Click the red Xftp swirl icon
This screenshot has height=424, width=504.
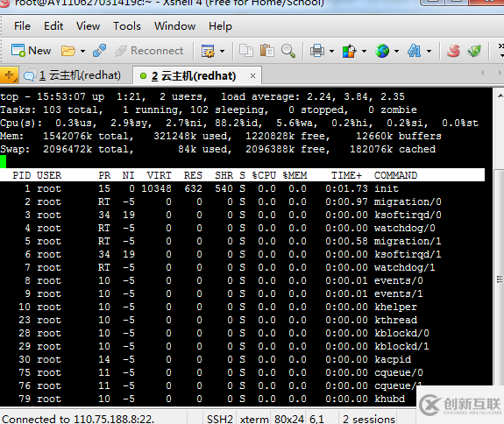tap(453, 51)
